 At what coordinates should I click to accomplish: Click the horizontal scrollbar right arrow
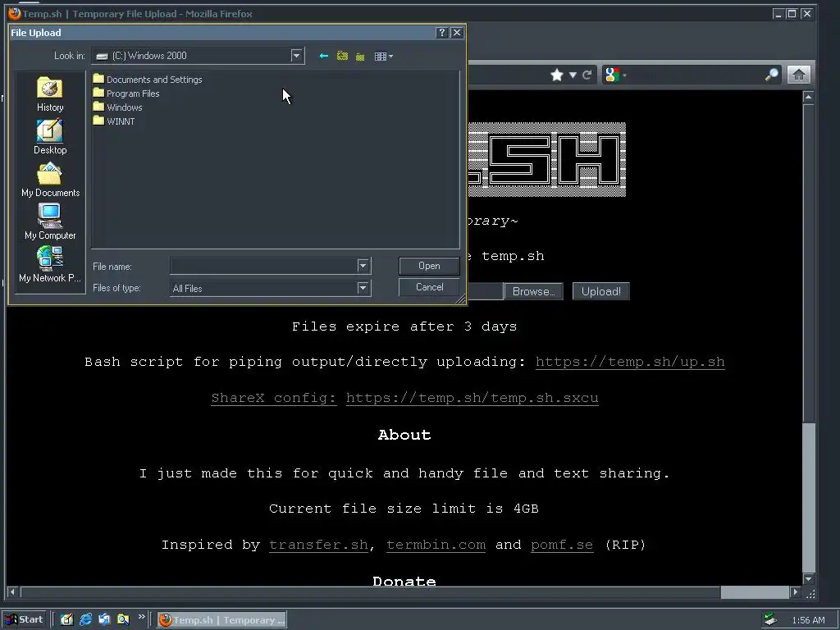[x=796, y=592]
